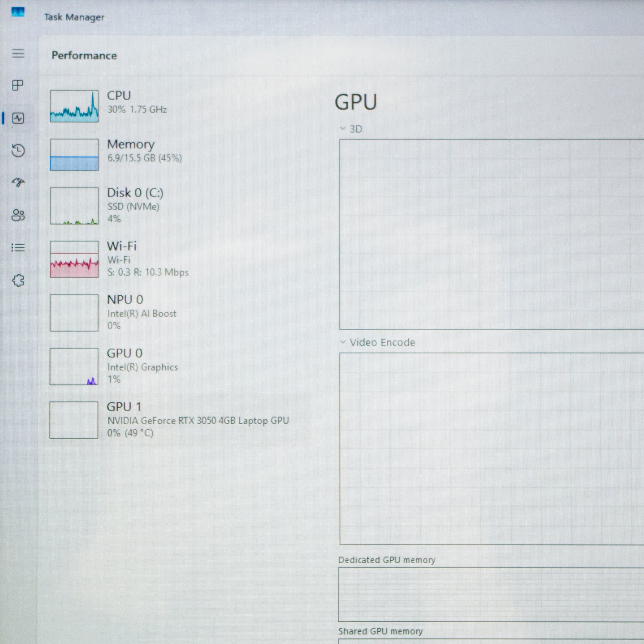Click the Dedicated GPU memory graph
644x644 pixels.
click(489, 594)
